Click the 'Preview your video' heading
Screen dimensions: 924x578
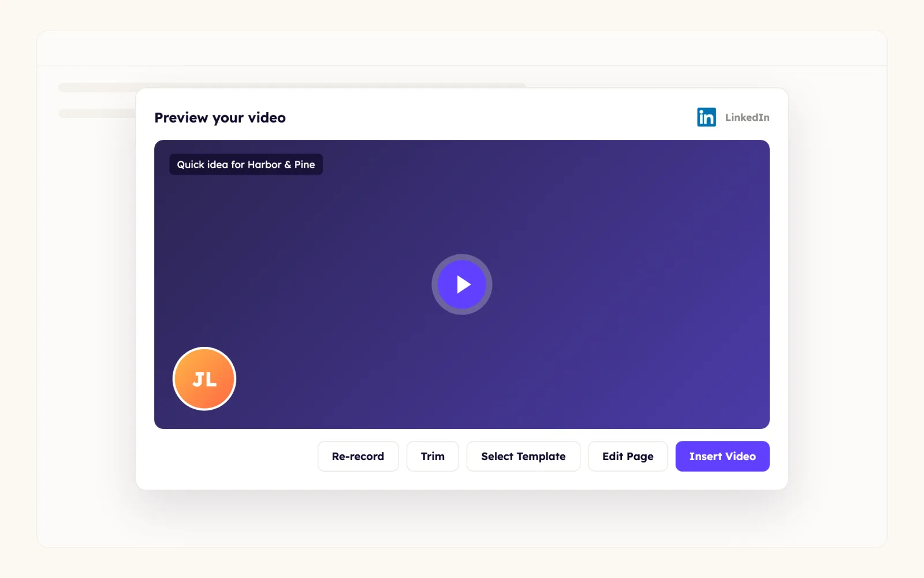click(x=220, y=118)
